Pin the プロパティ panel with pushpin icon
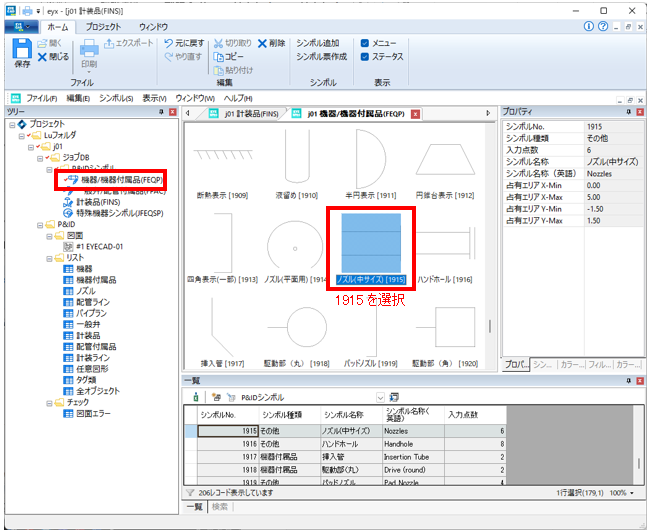 tap(628, 112)
